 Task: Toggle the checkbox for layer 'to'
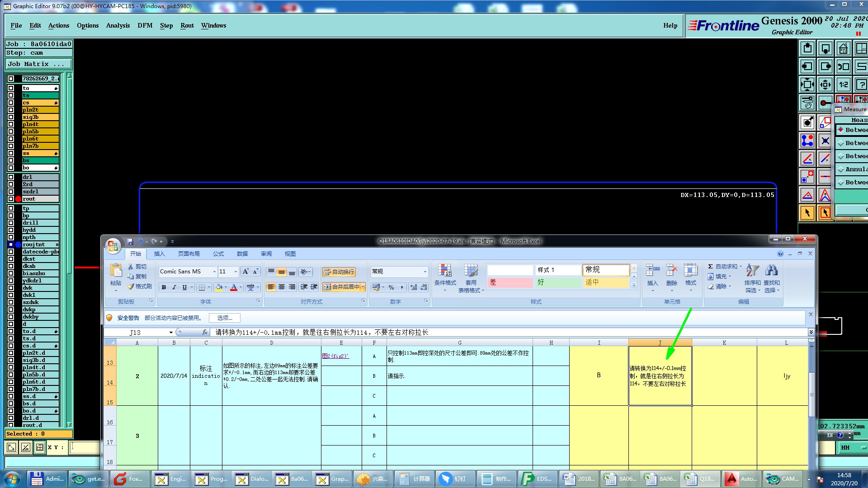tap(11, 88)
